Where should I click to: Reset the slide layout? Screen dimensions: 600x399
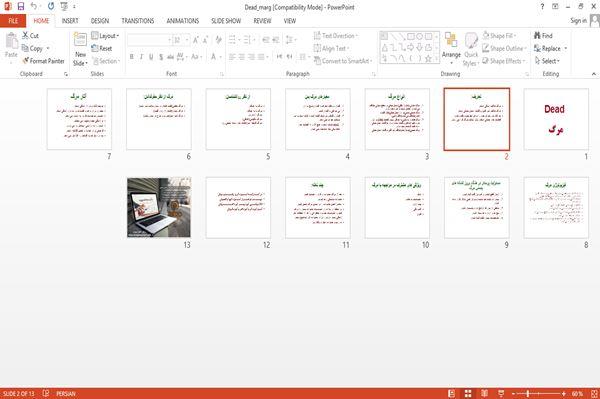(x=102, y=48)
